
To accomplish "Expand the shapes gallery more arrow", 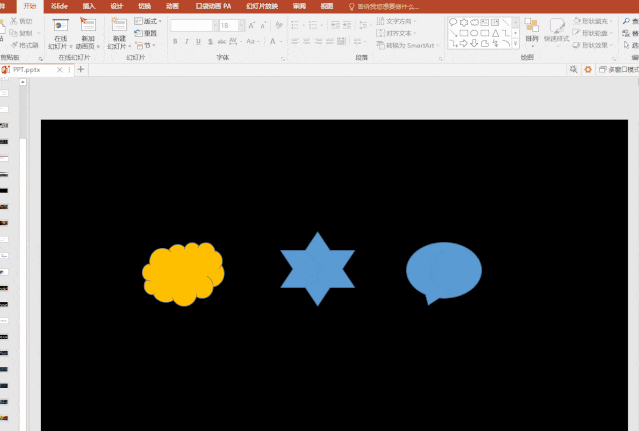I will pyautogui.click(x=516, y=44).
